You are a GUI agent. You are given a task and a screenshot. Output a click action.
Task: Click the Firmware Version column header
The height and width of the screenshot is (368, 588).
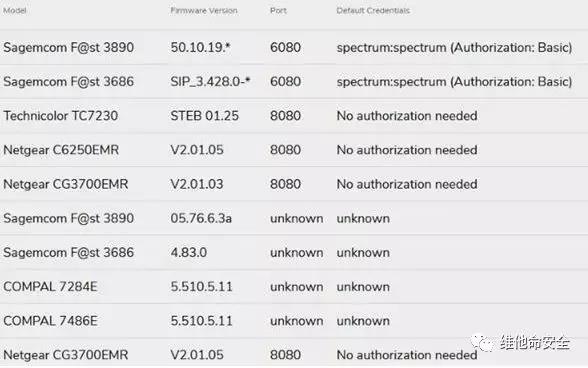pyautogui.click(x=204, y=10)
